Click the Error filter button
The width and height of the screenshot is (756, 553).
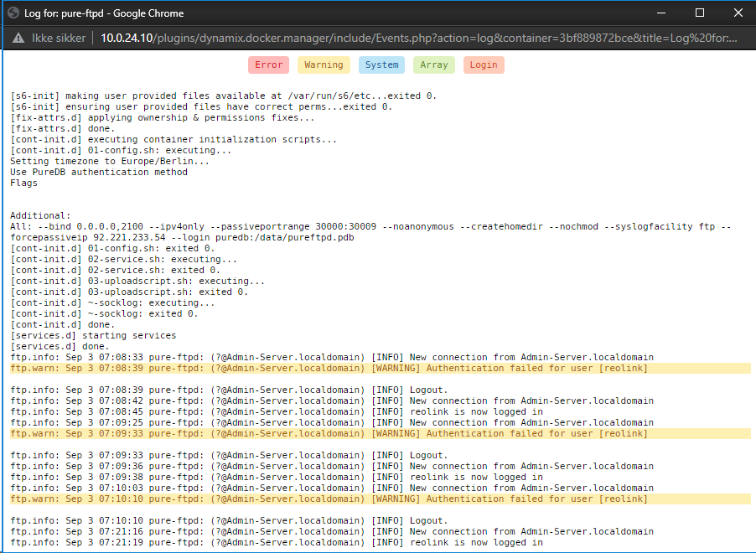click(268, 65)
